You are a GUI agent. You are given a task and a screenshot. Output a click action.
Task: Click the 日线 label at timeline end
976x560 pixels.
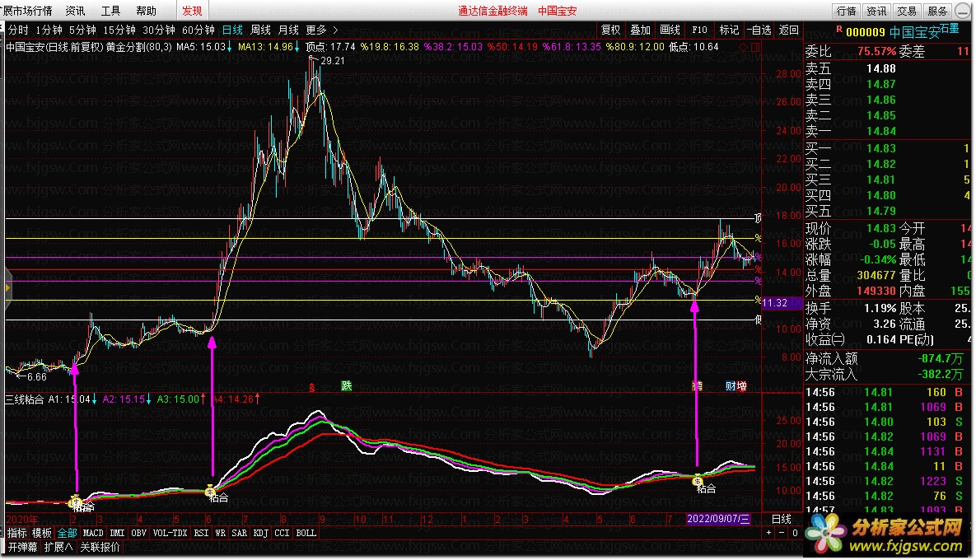[x=782, y=519]
